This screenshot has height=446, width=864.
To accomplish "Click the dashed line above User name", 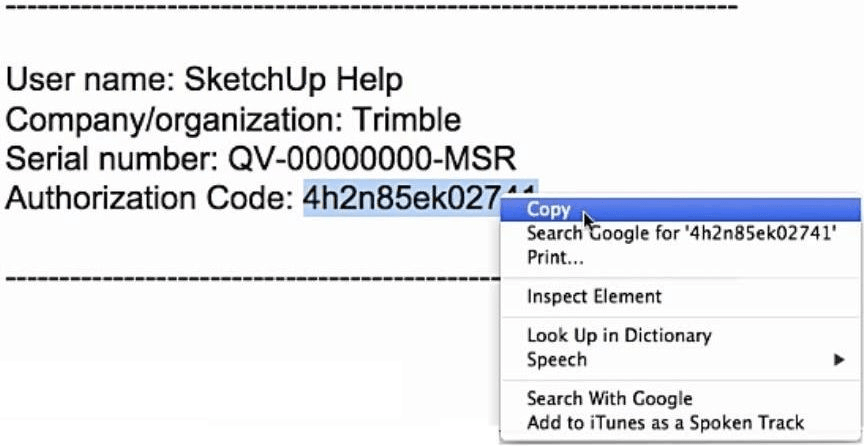I will (371, 7).
